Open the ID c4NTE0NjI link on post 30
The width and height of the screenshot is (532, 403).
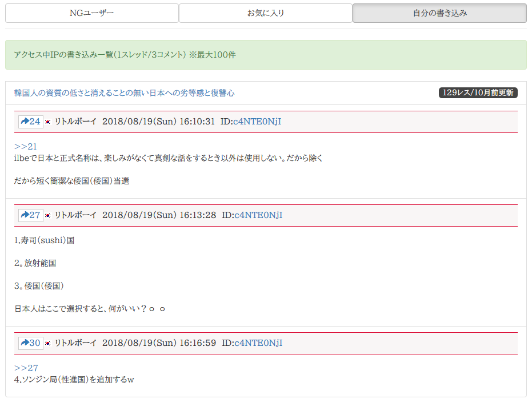[258, 343]
